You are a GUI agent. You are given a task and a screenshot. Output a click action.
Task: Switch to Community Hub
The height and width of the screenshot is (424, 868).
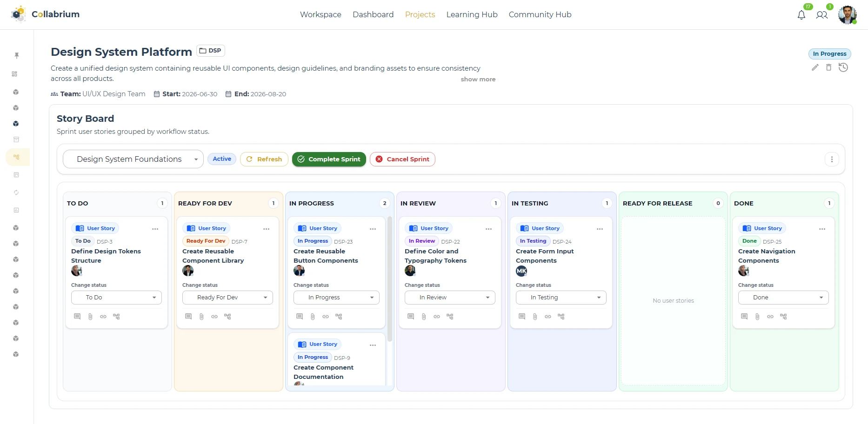pyautogui.click(x=540, y=14)
